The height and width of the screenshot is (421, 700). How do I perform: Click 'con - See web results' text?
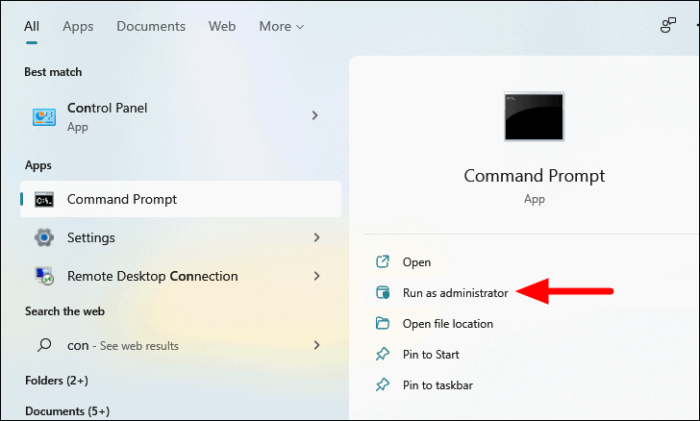123,346
